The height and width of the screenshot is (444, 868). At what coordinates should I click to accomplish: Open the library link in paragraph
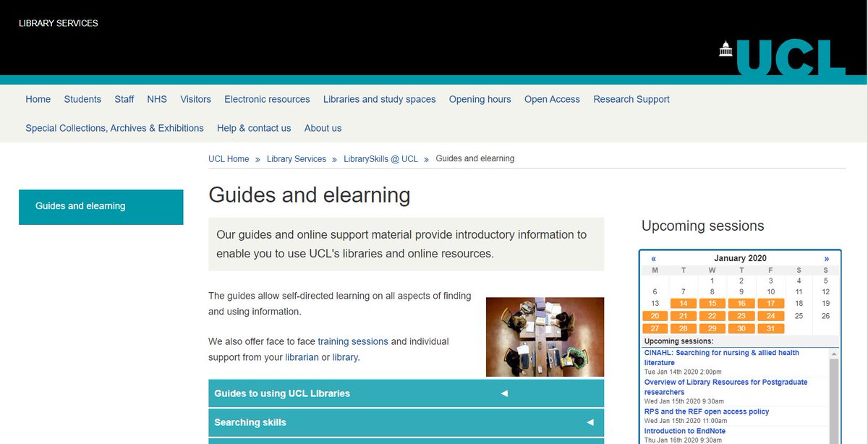[x=345, y=357]
